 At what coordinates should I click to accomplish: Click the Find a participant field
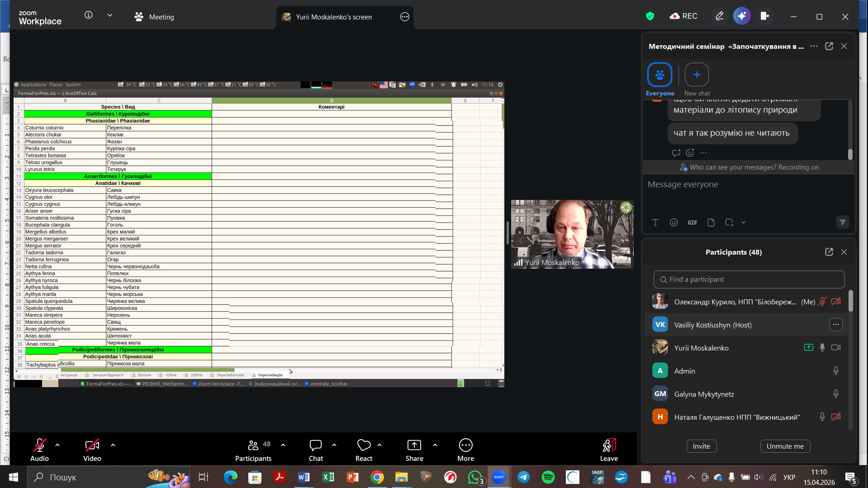tap(749, 280)
